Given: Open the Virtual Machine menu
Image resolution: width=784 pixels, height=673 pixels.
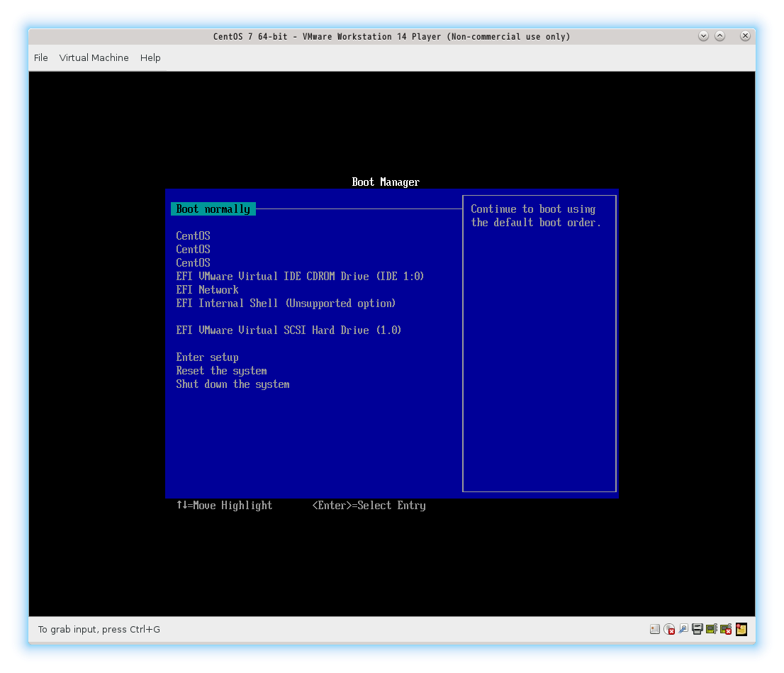Looking at the screenshot, I should (94, 57).
